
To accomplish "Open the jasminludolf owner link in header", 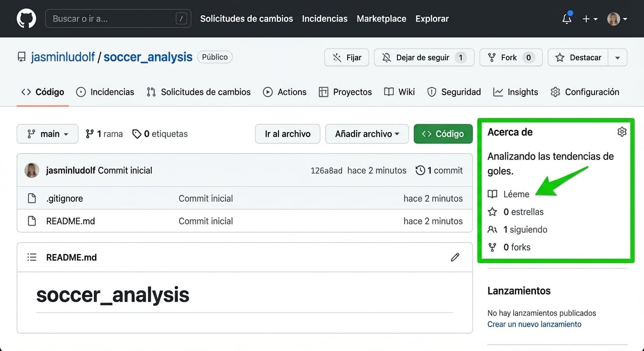I will point(63,57).
